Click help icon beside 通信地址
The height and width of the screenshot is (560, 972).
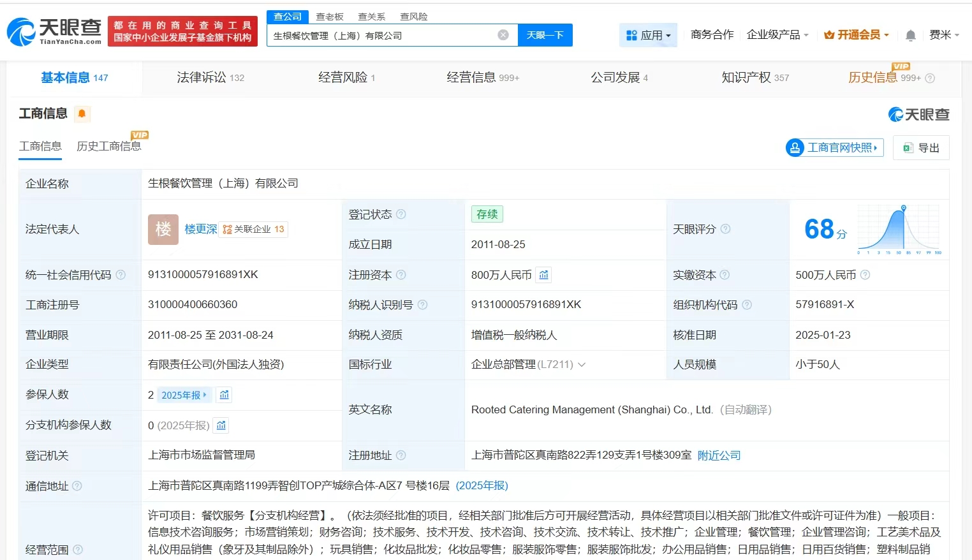coord(77,486)
